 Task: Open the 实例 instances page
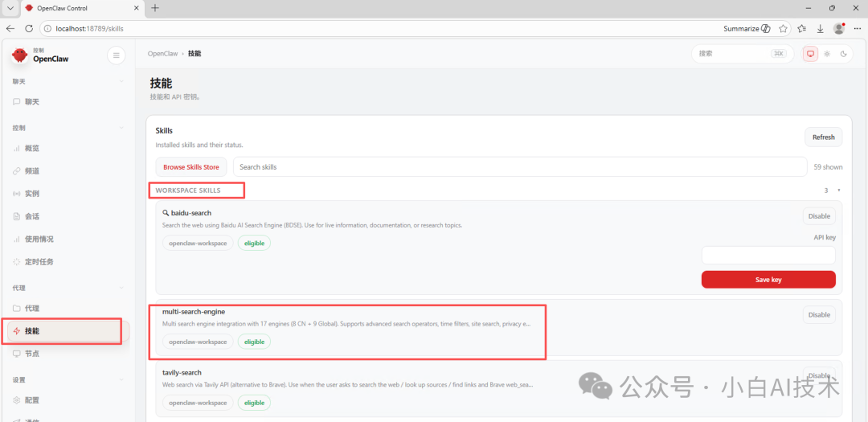pos(67,194)
